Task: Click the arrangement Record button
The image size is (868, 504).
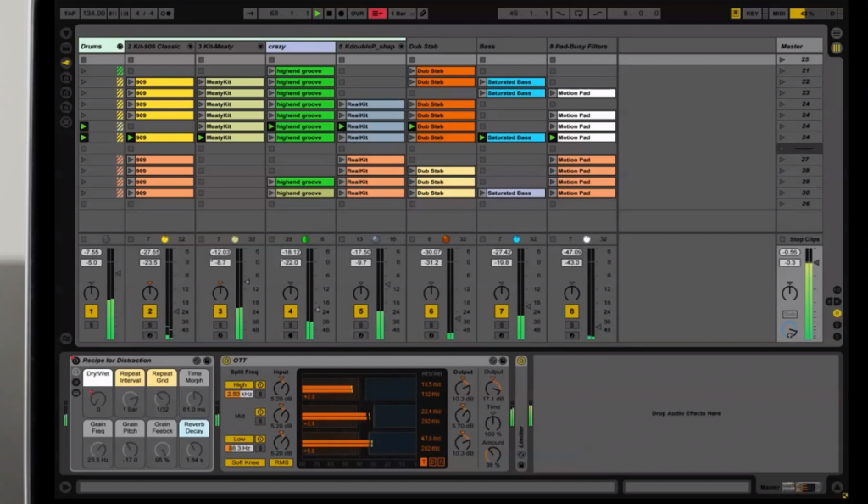Action: (x=341, y=14)
